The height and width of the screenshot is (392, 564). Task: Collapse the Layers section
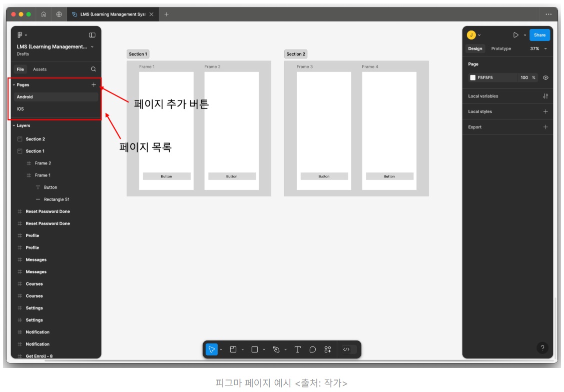[x=14, y=125]
